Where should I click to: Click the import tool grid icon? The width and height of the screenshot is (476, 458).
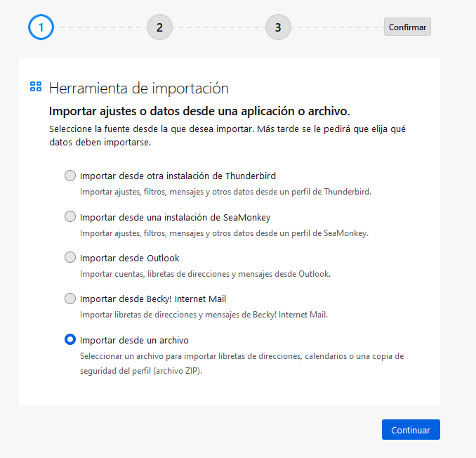pyautogui.click(x=36, y=87)
